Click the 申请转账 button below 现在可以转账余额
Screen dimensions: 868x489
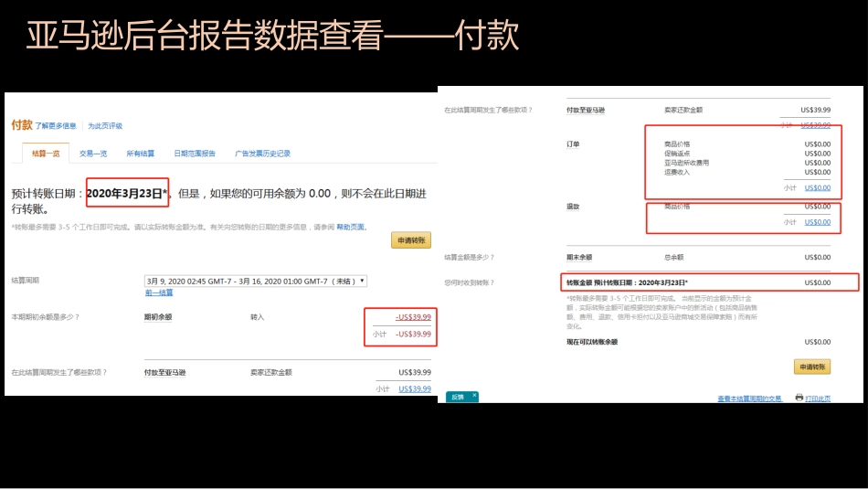(x=812, y=367)
